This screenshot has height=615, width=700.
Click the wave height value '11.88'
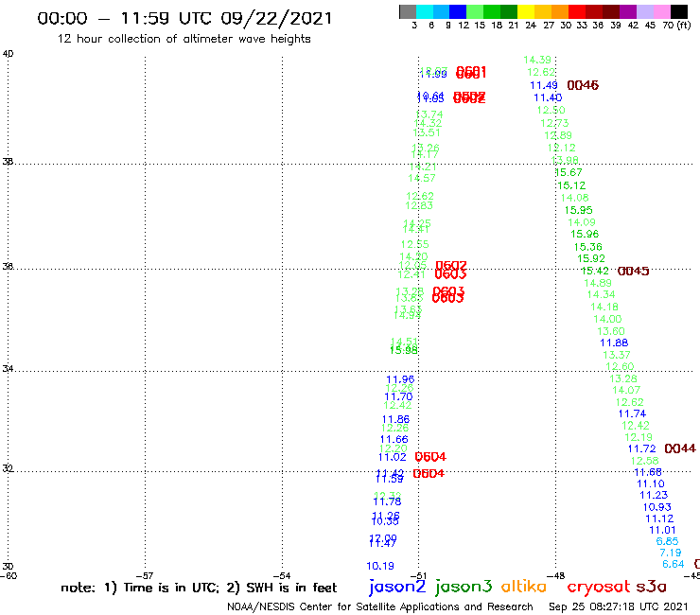click(614, 343)
